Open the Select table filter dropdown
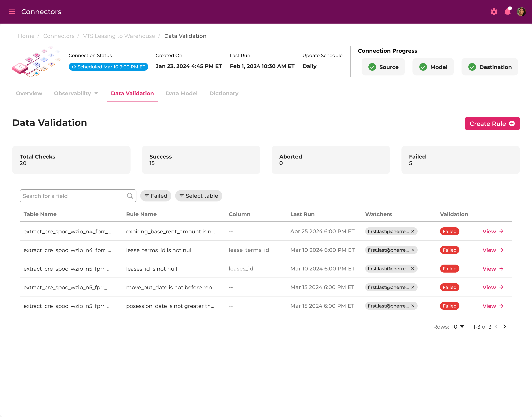 198,196
